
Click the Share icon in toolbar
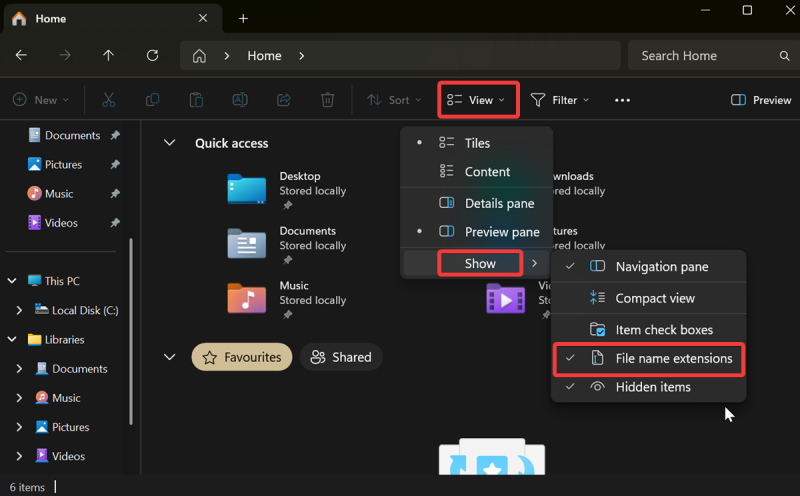(x=283, y=100)
